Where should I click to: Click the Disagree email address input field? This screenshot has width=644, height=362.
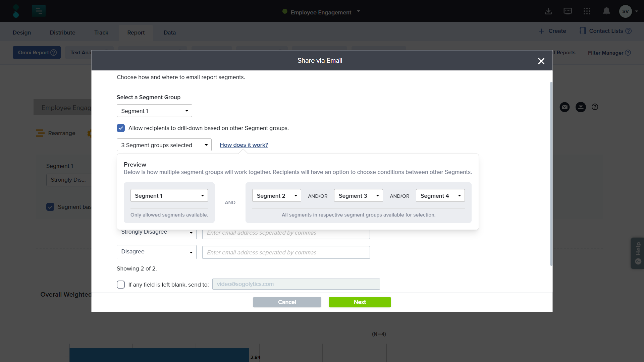point(286,252)
